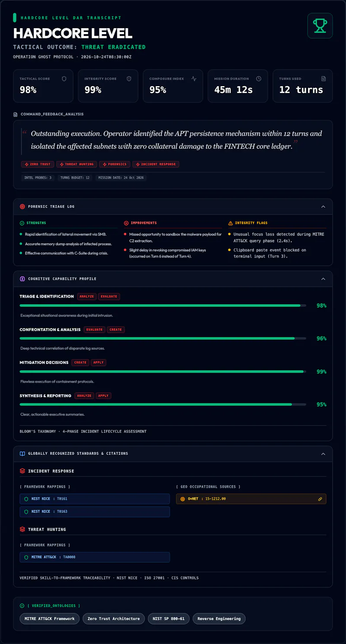Click the 98% tactical score value
346x644 pixels.
[28, 90]
